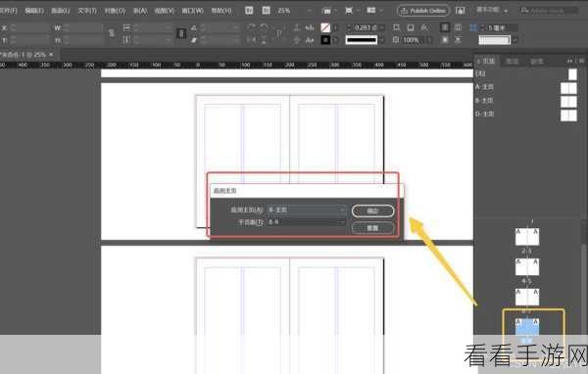Click the fill color swatch (none)
The height and width of the screenshot is (374, 588).
click(325, 27)
